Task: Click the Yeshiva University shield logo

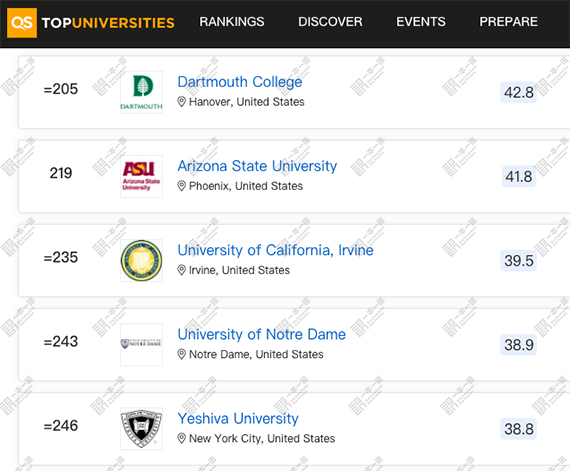Action: coord(141,429)
